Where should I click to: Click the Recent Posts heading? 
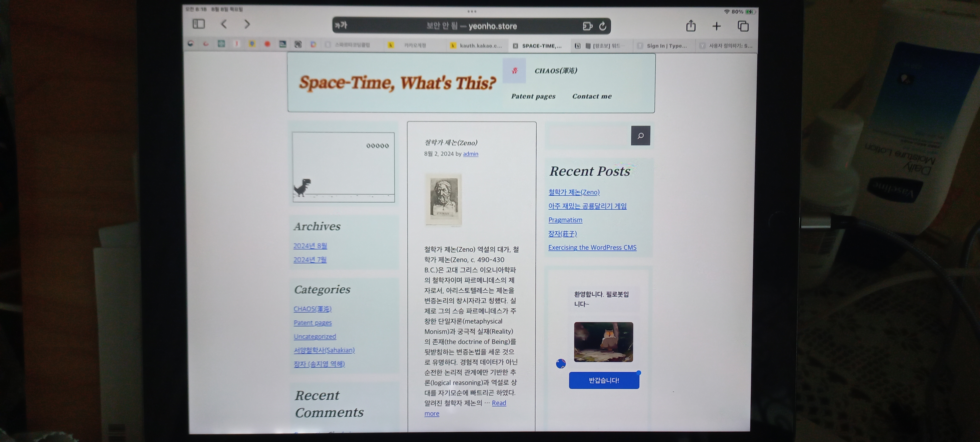click(590, 171)
